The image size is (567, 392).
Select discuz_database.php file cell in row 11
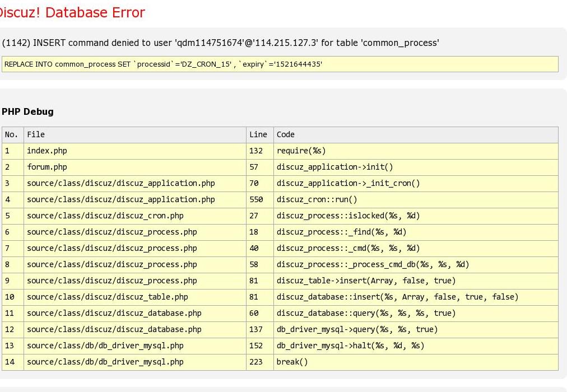tap(135, 314)
